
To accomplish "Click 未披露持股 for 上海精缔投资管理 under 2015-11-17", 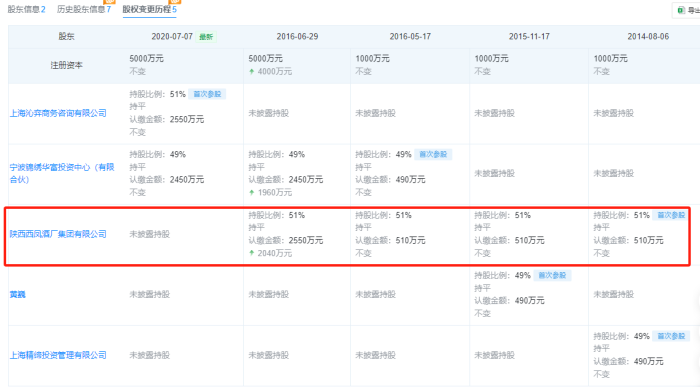I will 495,355.
